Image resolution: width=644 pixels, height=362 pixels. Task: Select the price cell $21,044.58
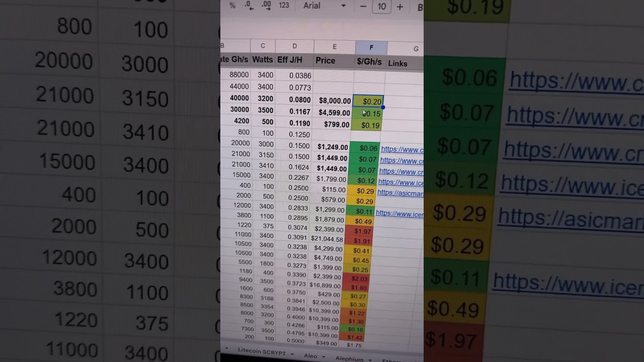point(327,239)
